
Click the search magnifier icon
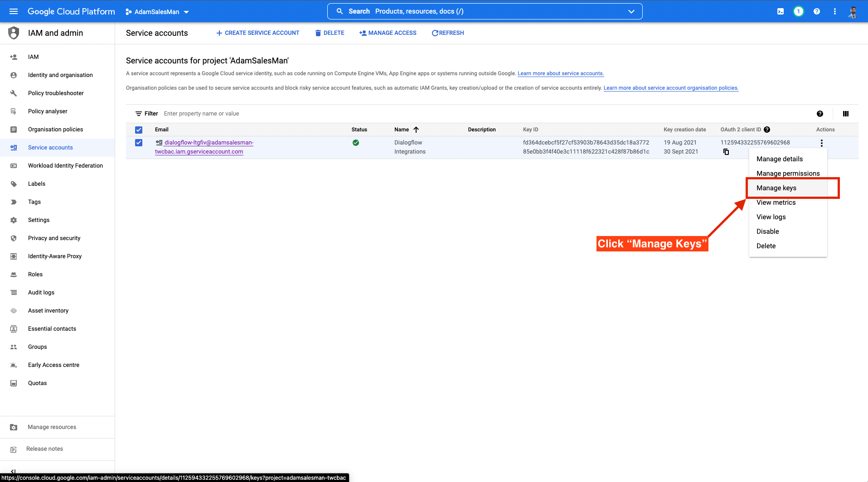[x=339, y=11]
